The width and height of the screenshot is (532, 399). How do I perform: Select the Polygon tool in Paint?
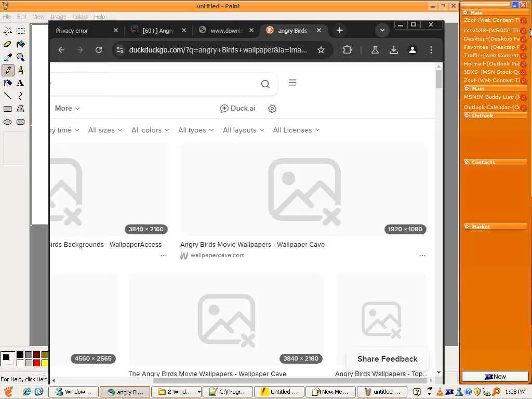(x=20, y=109)
